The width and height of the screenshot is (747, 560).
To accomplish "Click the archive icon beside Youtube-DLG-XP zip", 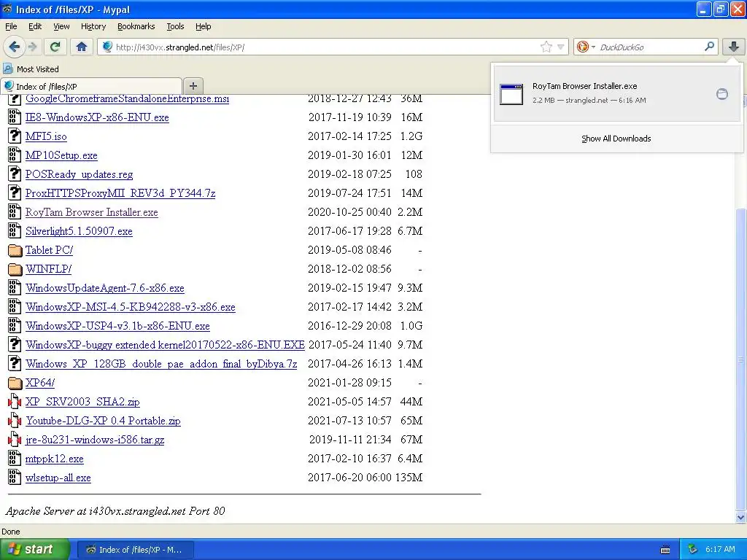I will (x=15, y=421).
